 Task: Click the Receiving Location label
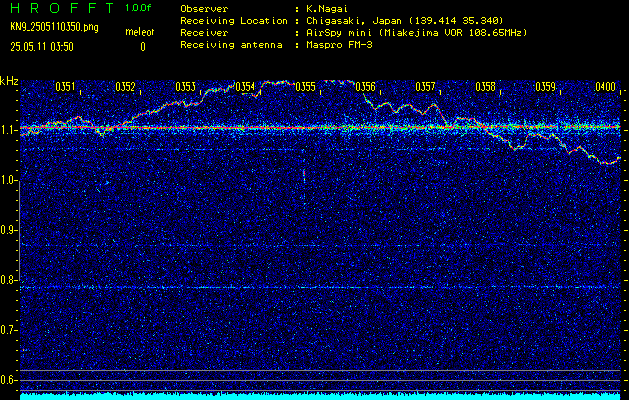(x=234, y=20)
